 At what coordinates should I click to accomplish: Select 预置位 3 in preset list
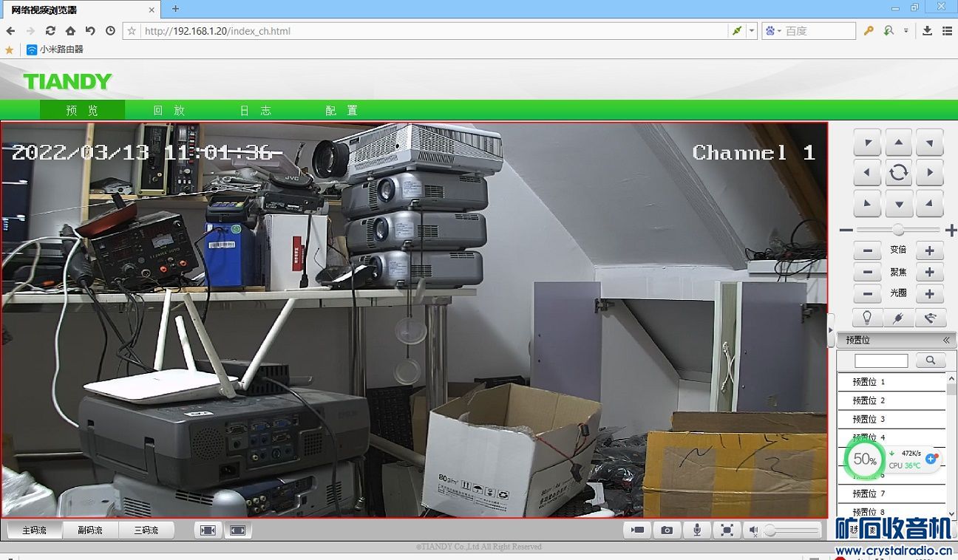pyautogui.click(x=891, y=419)
